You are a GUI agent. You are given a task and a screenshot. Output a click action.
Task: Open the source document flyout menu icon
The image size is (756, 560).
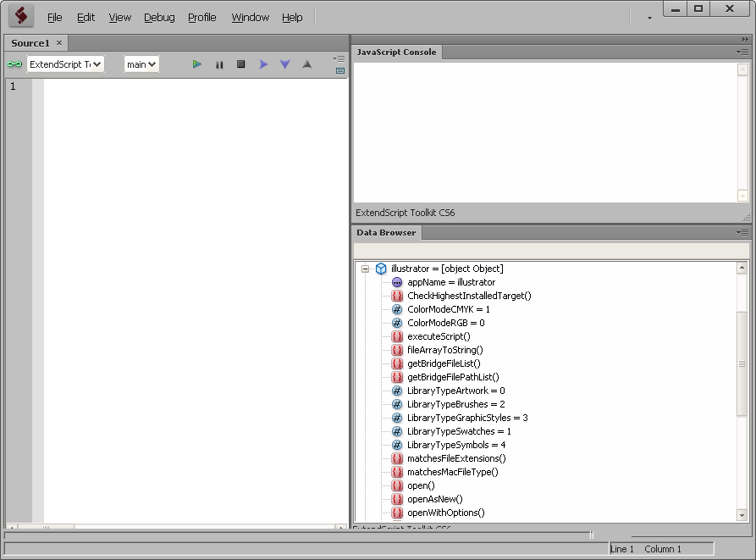pos(339,58)
